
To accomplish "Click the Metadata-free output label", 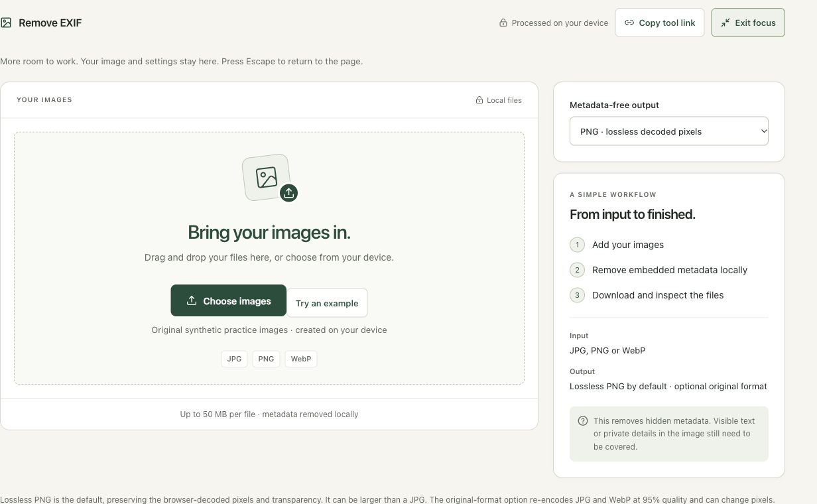I will 614,105.
